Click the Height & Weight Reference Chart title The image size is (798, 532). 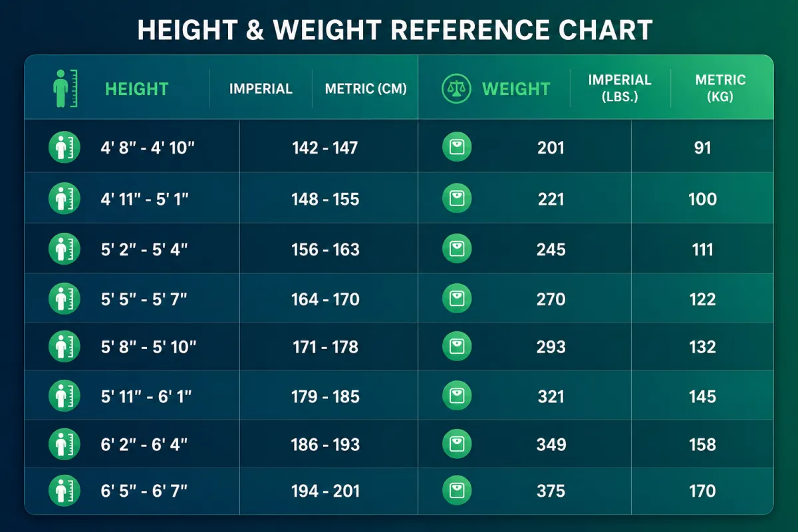[x=395, y=31]
